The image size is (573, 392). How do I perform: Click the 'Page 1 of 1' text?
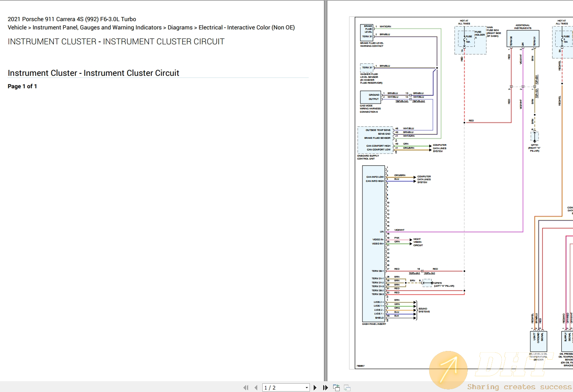[22, 86]
